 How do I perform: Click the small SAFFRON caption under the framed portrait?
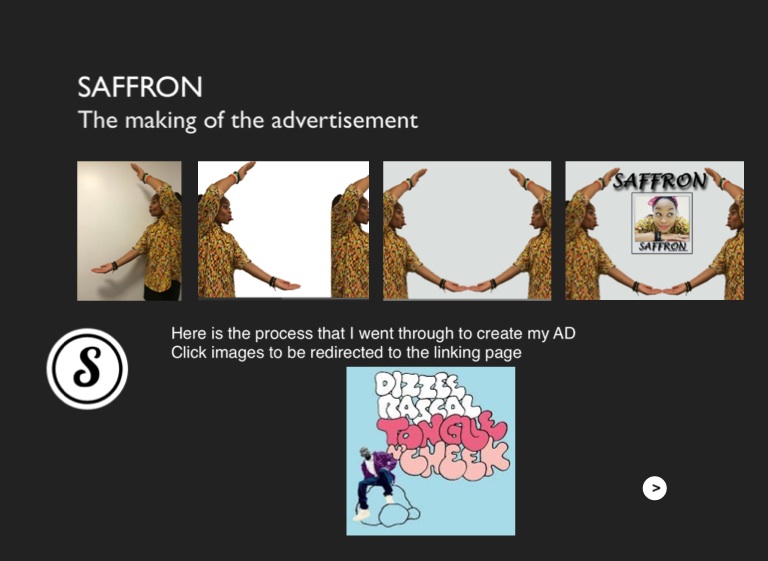tap(662, 246)
